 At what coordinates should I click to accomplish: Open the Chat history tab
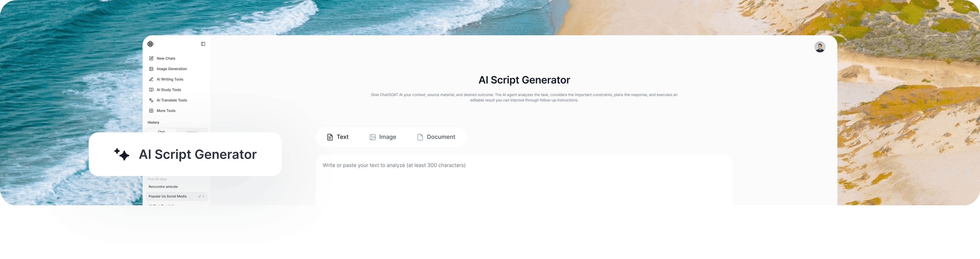click(x=161, y=131)
